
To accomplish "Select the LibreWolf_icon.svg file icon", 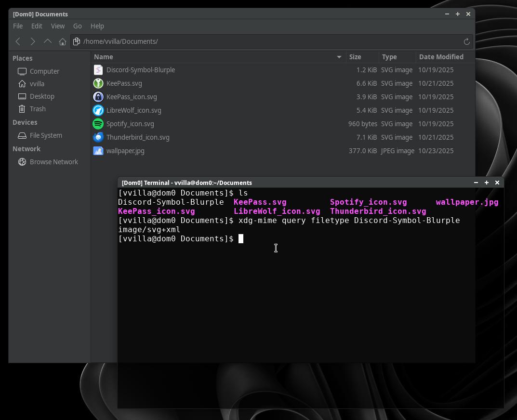I will coord(98,110).
